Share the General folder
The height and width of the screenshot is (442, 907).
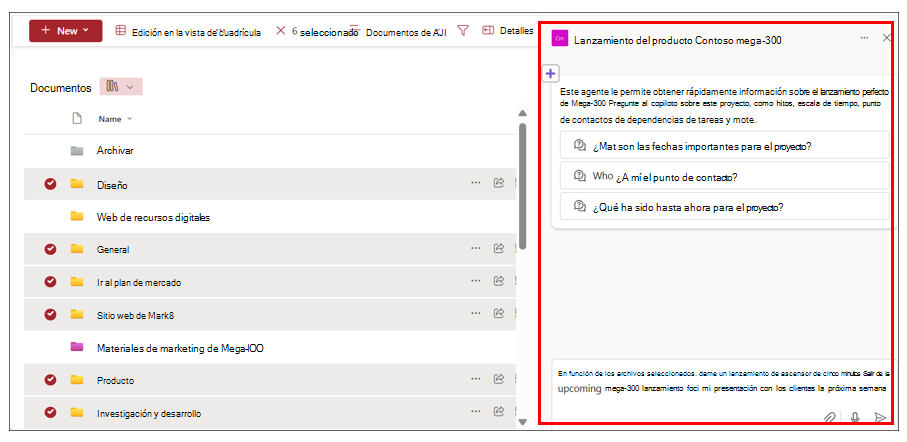pyautogui.click(x=498, y=248)
